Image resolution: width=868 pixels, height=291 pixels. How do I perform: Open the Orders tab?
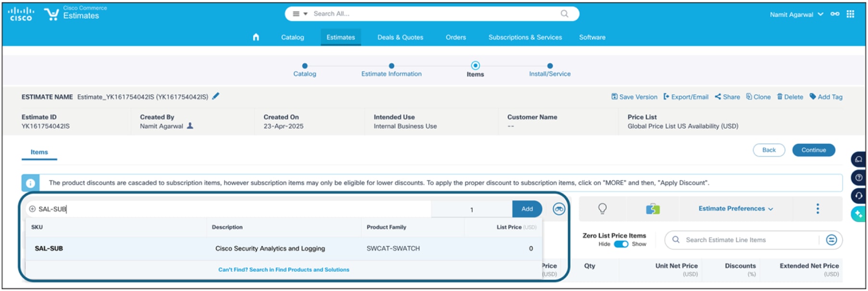click(456, 37)
